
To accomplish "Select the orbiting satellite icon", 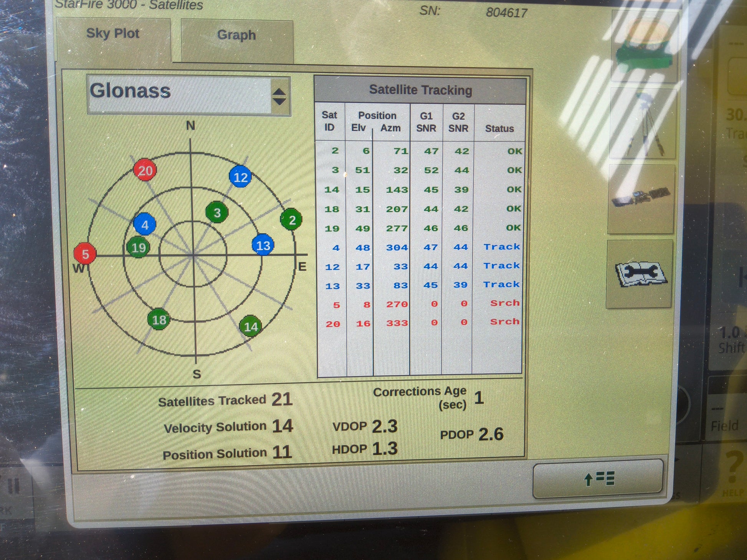I will 641,199.
